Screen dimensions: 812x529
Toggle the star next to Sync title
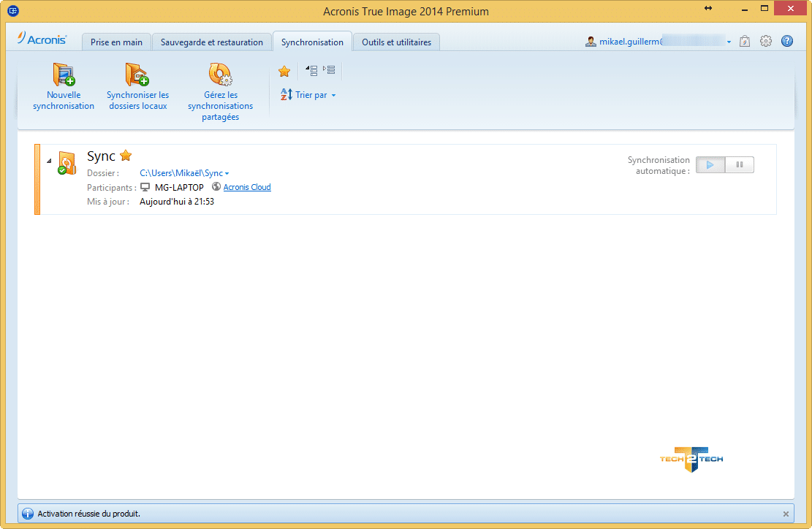(x=126, y=156)
